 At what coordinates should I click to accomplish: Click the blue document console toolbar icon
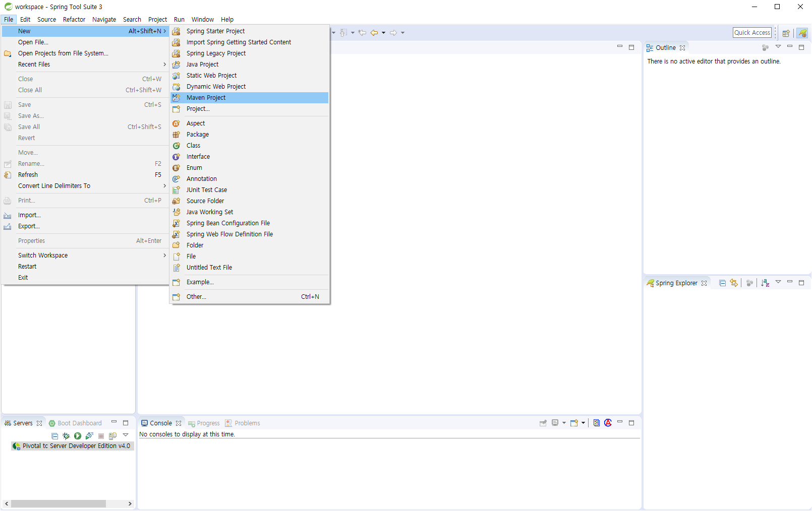point(597,423)
